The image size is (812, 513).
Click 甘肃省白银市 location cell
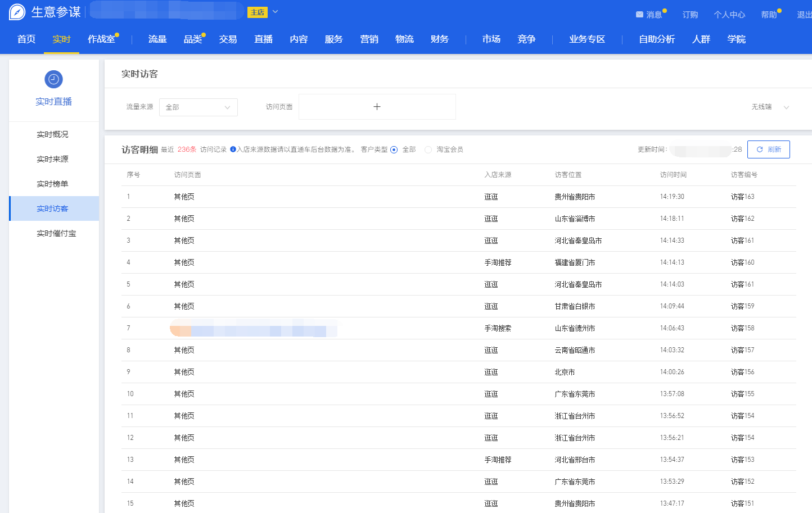(x=575, y=306)
